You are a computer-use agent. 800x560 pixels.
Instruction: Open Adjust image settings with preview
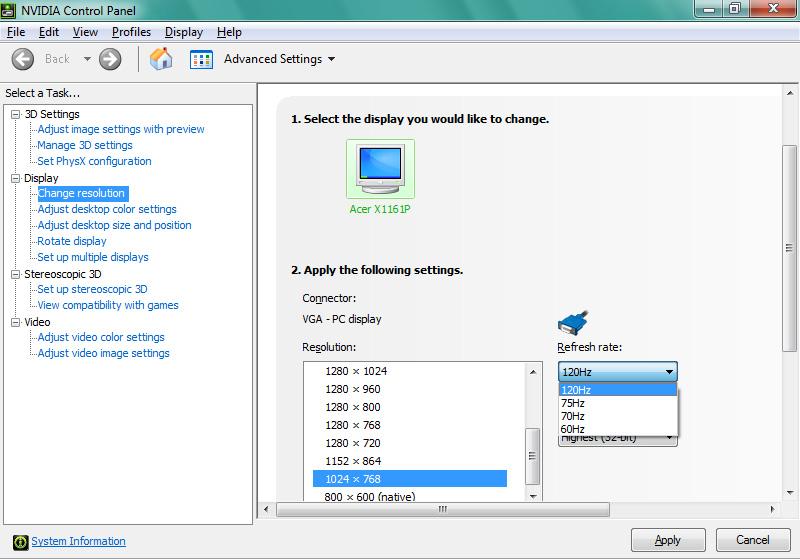coord(121,129)
